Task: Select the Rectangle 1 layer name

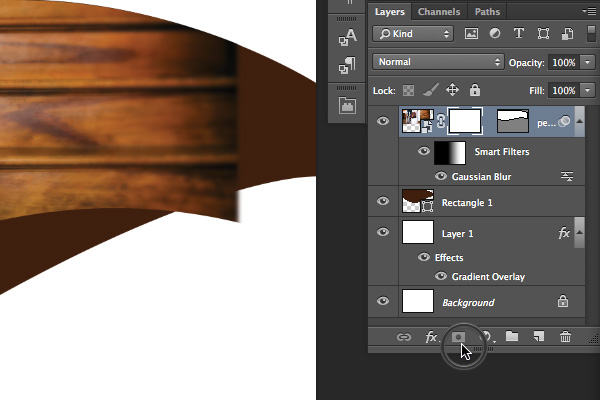Action: point(467,202)
